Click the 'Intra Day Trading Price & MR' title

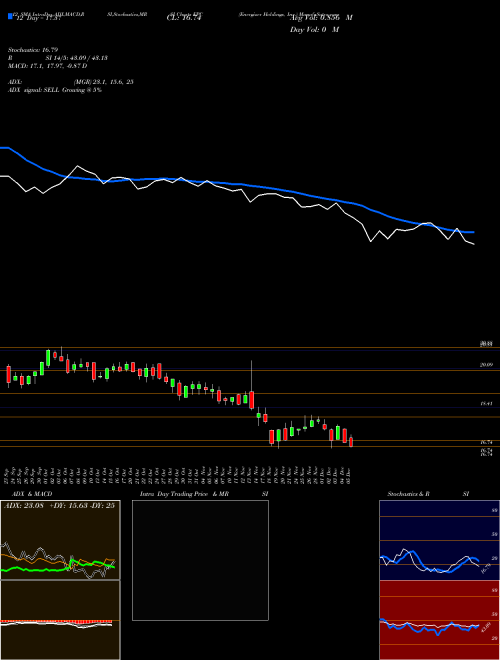click(184, 494)
